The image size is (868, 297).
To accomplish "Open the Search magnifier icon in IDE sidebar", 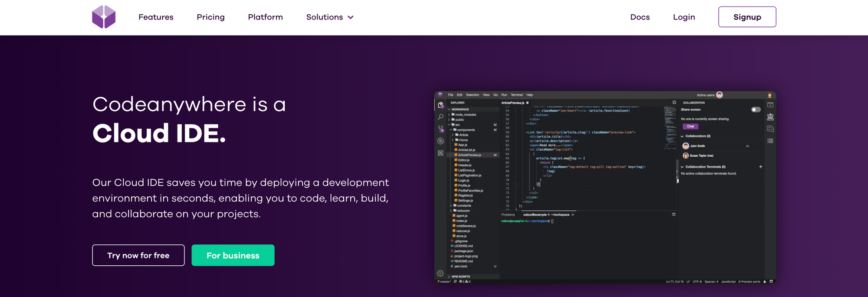I will pos(441,117).
